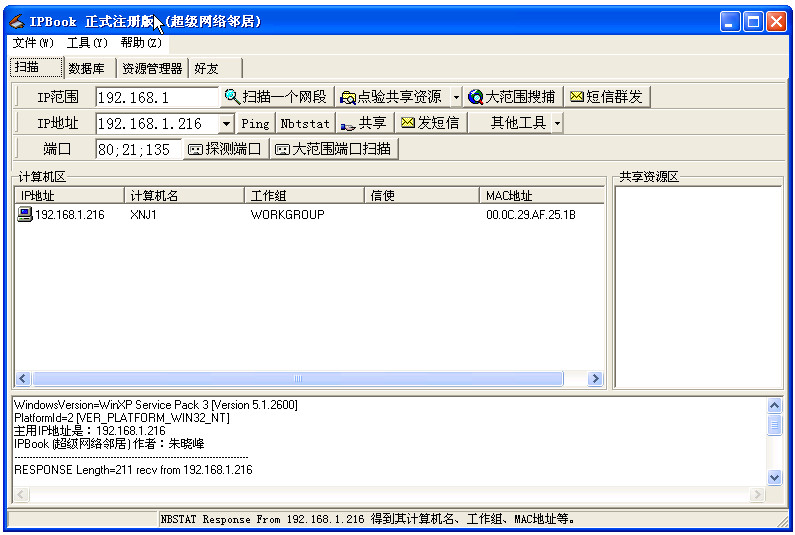Click the 短信群发 mass message button
This screenshot has height=535, width=795.
click(x=607, y=96)
